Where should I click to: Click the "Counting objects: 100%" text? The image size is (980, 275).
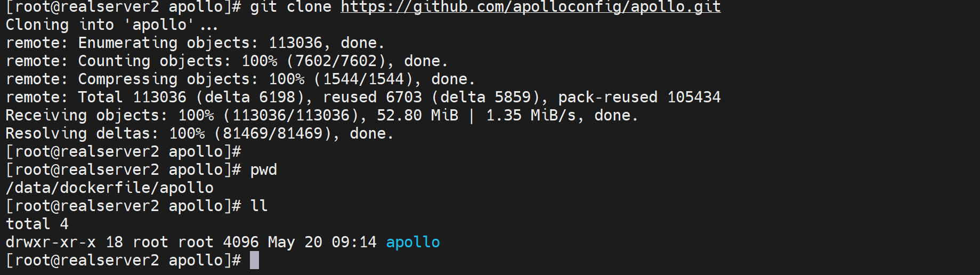click(177, 61)
